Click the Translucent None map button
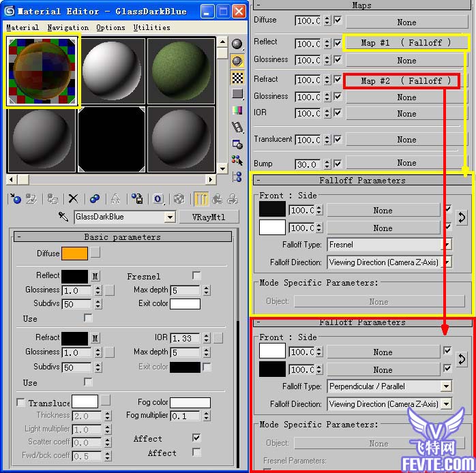476x473 pixels. (x=407, y=140)
